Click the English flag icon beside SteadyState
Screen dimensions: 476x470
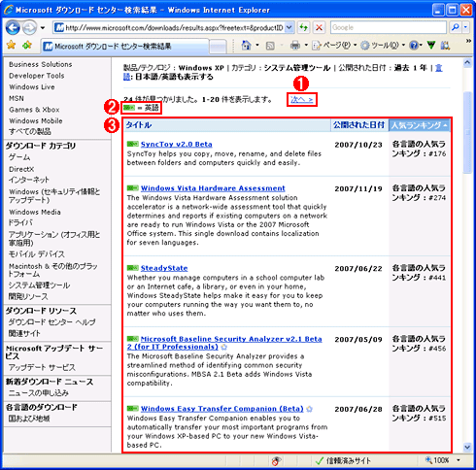click(132, 268)
